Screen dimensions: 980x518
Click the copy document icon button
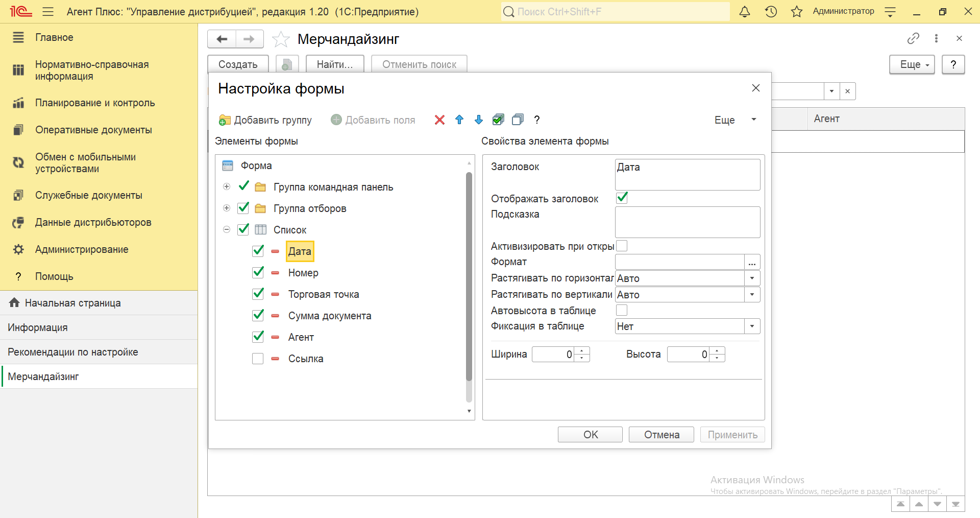[x=287, y=64]
